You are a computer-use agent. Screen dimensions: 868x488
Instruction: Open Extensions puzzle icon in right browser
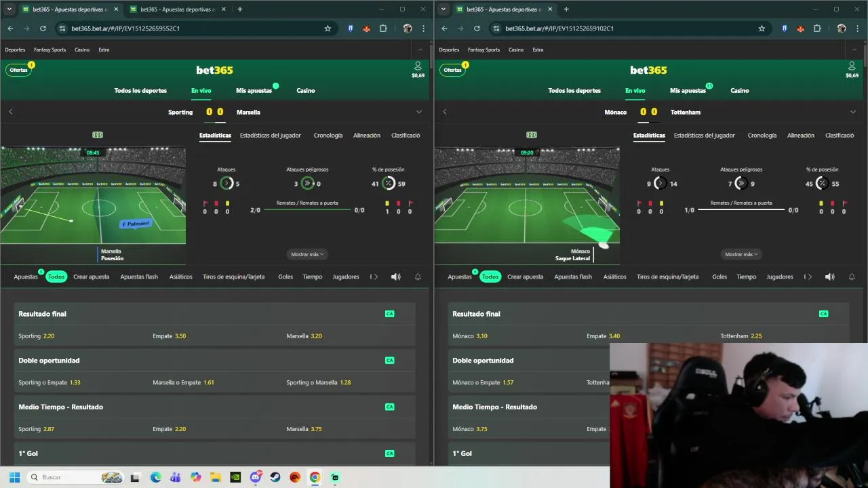pyautogui.click(x=817, y=28)
